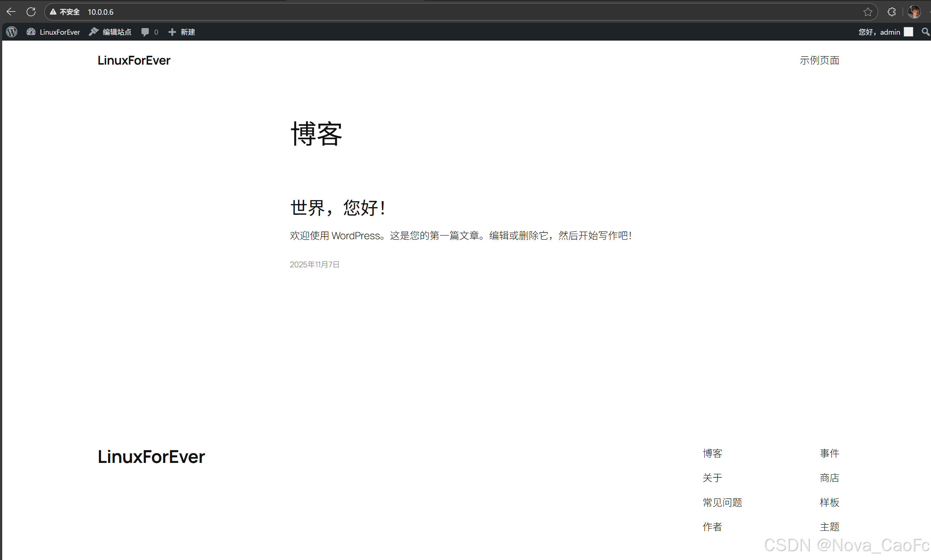Viewport: 931px width, 560px height.
Task: Open the admin bar search magnifier
Action: click(x=925, y=32)
